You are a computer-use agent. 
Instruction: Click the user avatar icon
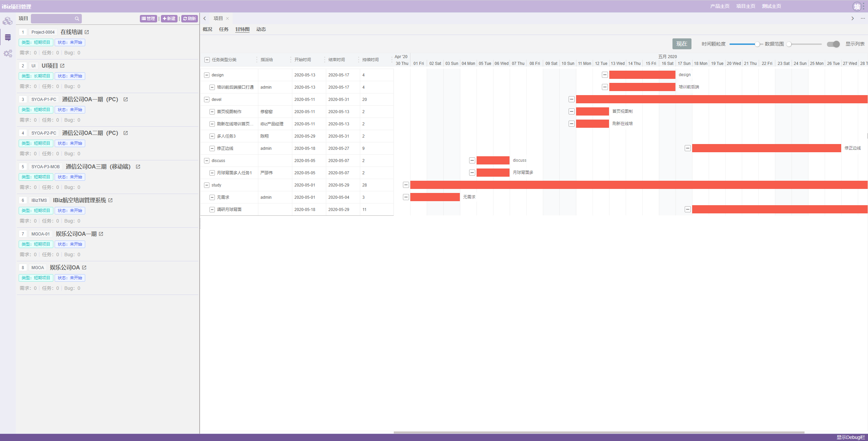(857, 6)
